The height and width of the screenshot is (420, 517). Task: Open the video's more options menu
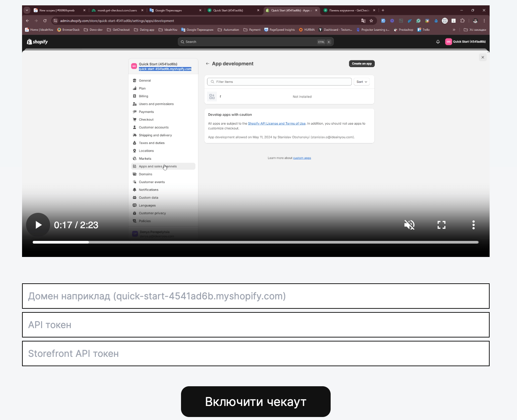[474, 225]
